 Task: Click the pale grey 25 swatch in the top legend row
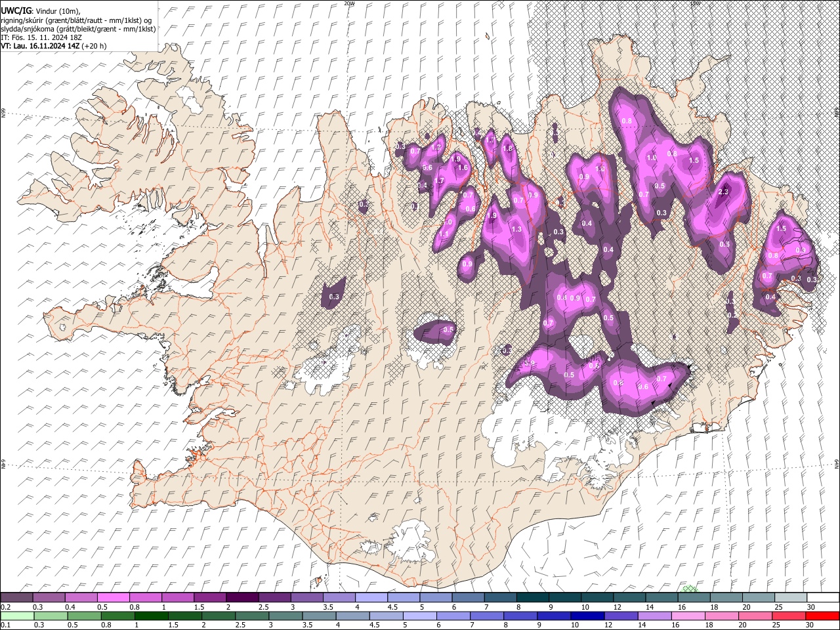point(790,598)
